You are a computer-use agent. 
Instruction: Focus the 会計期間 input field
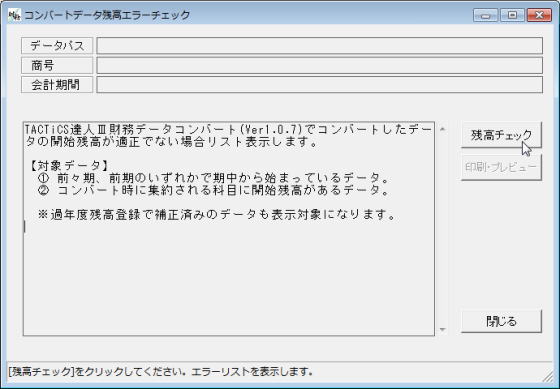coord(319,85)
